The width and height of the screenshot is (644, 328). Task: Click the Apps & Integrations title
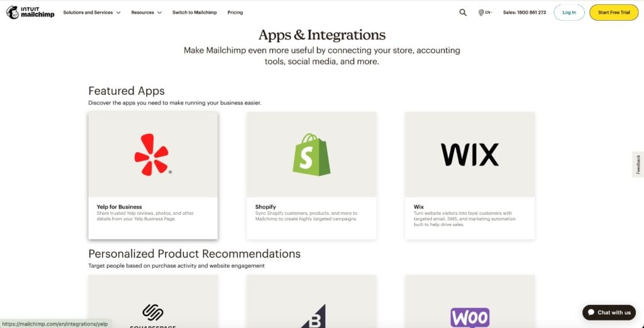322,35
